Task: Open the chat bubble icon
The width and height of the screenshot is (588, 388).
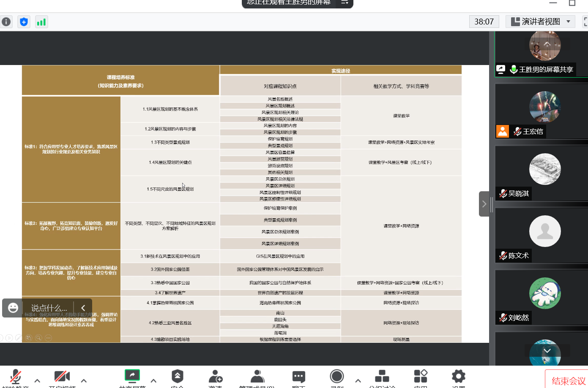Action: (298, 376)
